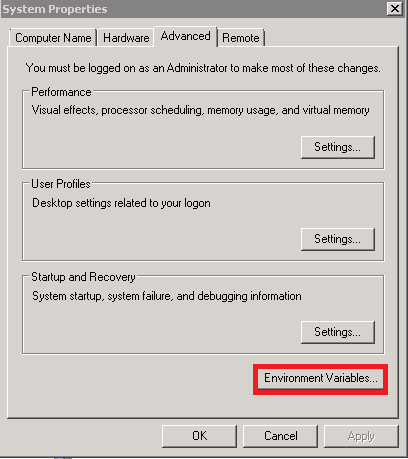Click the Environment Variables button
The height and width of the screenshot is (459, 408).
(321, 378)
